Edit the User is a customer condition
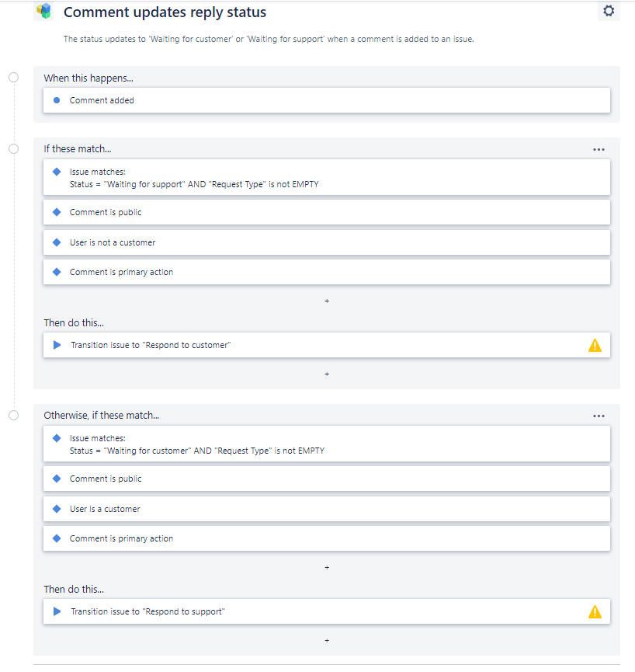 tap(327, 509)
